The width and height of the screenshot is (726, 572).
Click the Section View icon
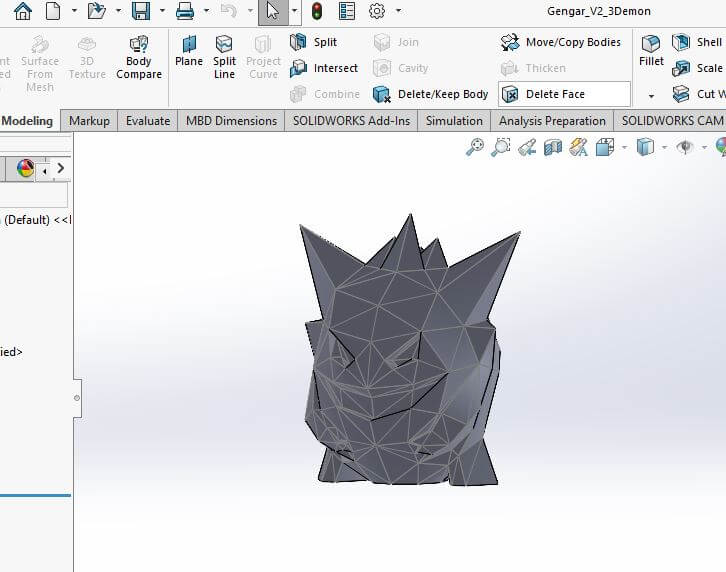553,147
